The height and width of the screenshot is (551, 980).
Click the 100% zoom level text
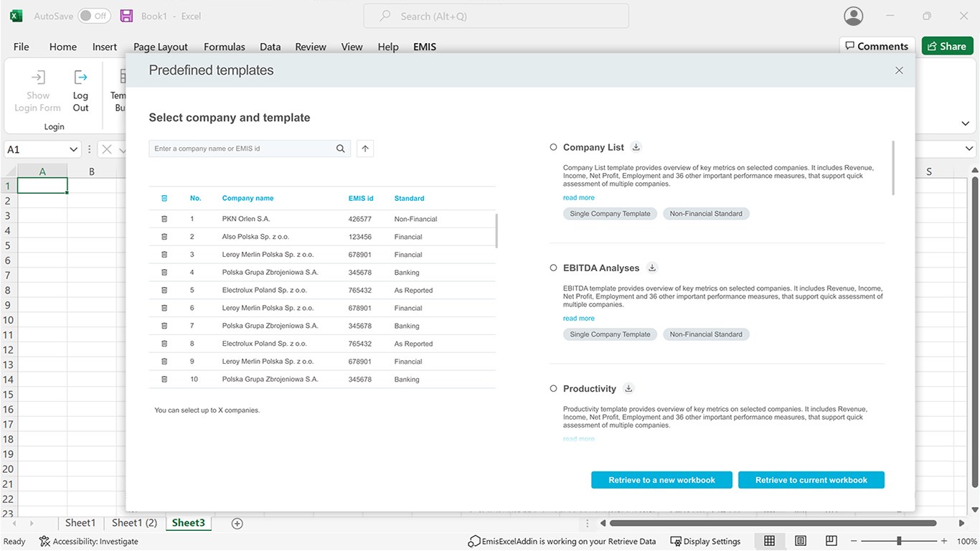(967, 542)
